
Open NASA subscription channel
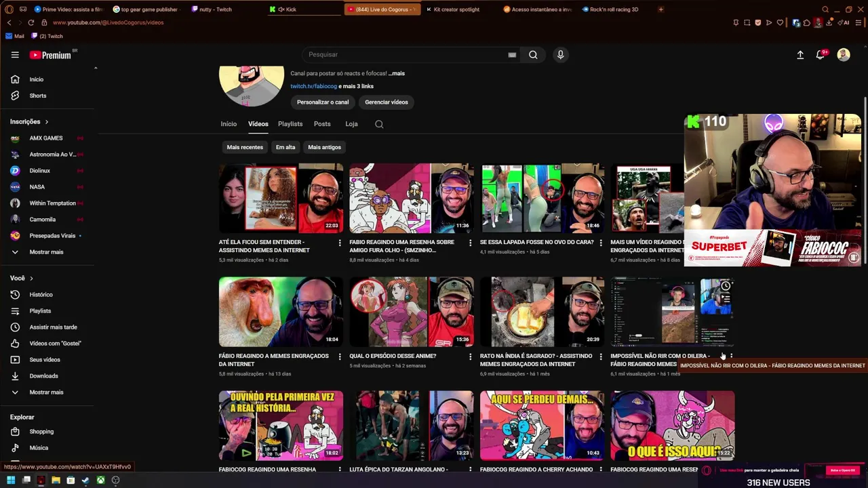click(x=37, y=187)
